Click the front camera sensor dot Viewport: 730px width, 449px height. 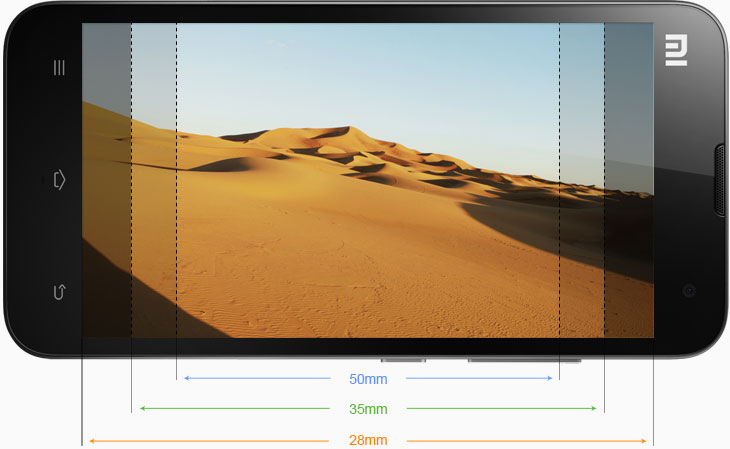[x=689, y=290]
